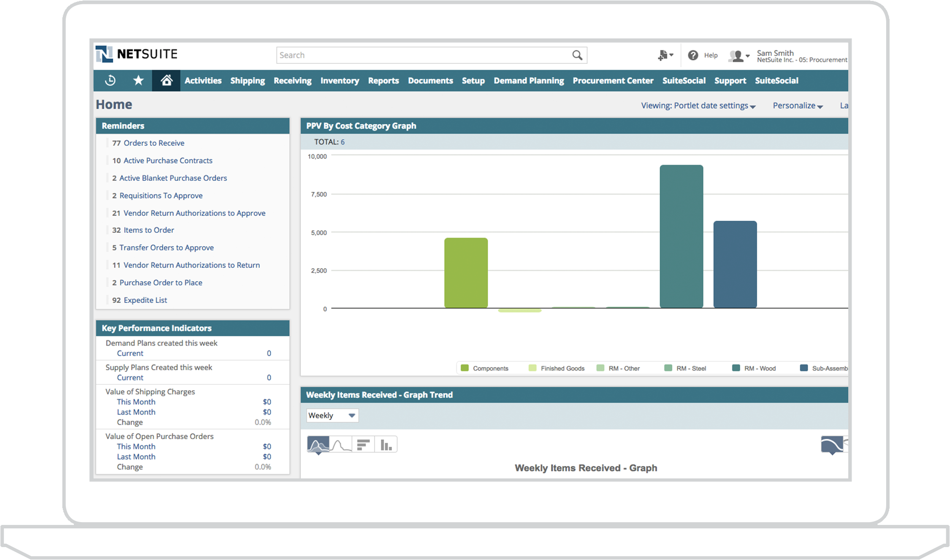Select the column chart type icon

[386, 445]
